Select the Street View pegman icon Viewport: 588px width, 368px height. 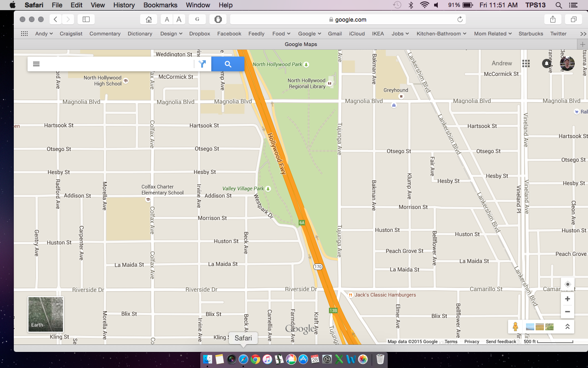coord(515,327)
